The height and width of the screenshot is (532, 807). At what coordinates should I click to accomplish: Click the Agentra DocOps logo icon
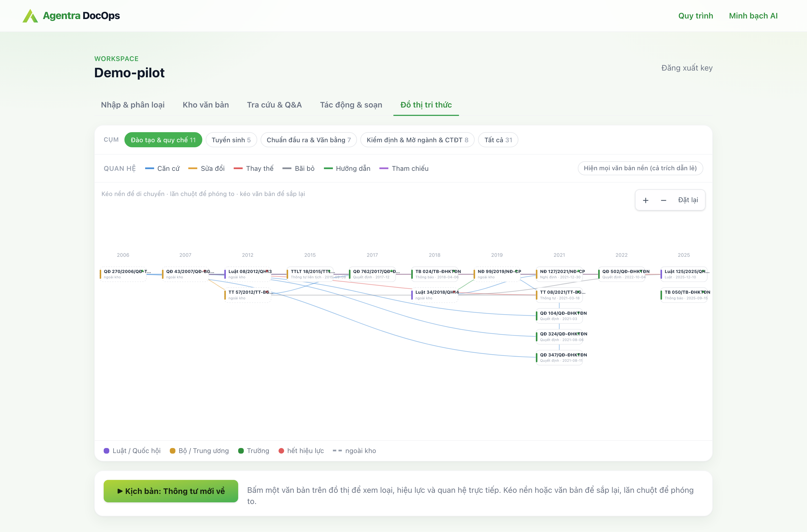pos(30,16)
